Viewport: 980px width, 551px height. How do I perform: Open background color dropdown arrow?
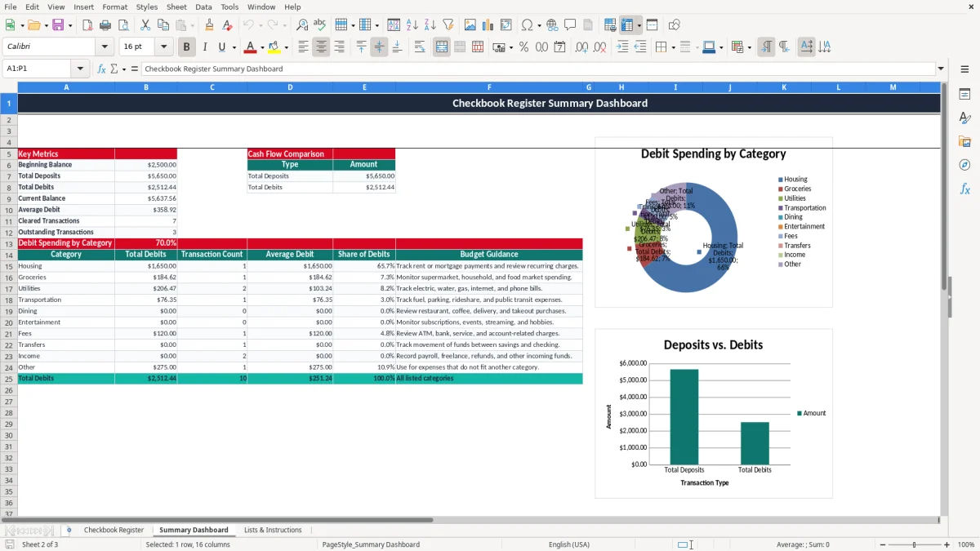pos(286,47)
